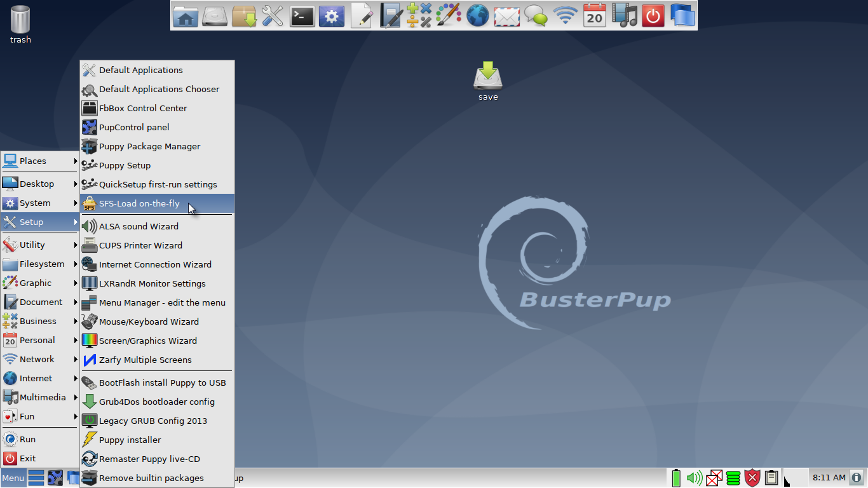
Task: Expand the Desktop submenu
Action: (x=39, y=184)
